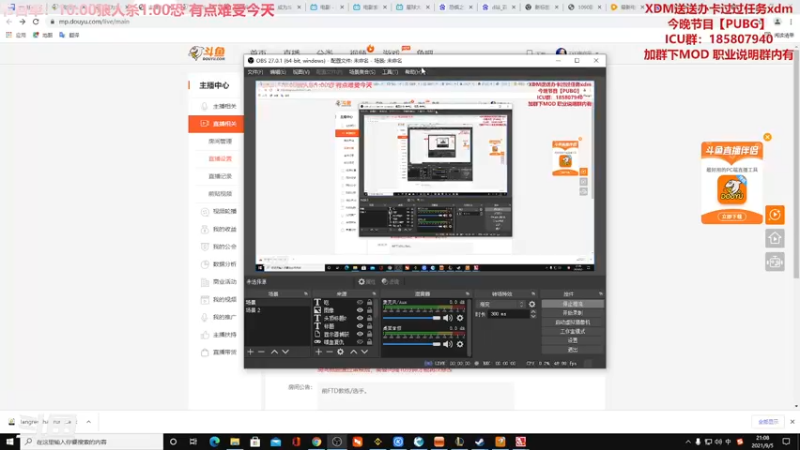Click the 停止推流 stop streaming button

click(x=572, y=304)
